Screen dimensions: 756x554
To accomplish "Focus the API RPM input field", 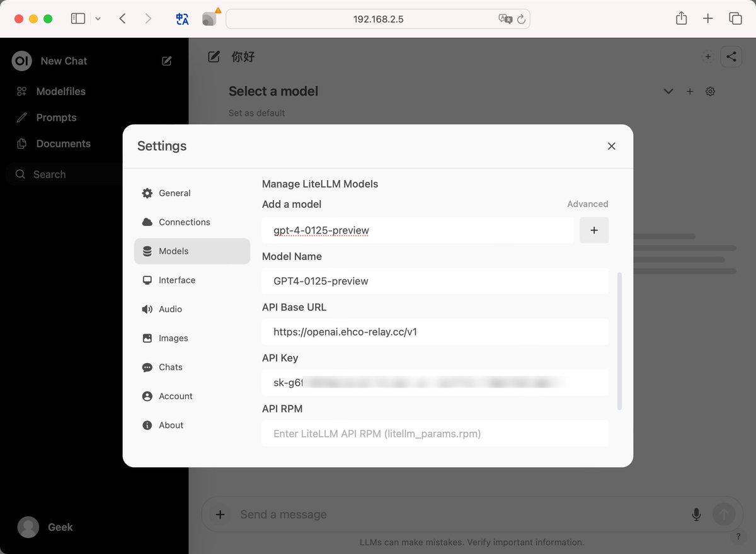I will pyautogui.click(x=435, y=433).
